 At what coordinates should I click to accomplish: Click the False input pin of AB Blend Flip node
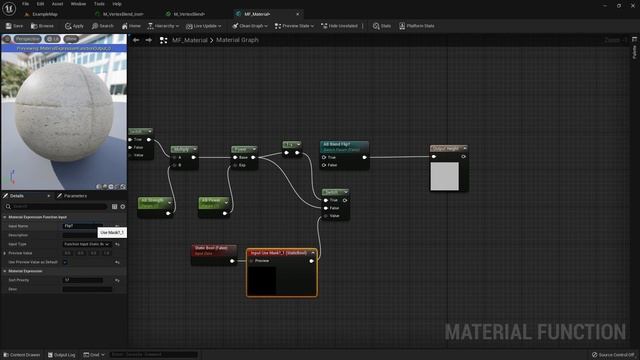324,165
